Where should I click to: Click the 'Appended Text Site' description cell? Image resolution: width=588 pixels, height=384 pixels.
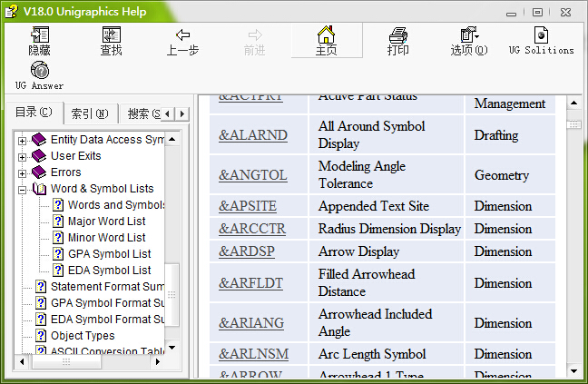click(x=387, y=206)
